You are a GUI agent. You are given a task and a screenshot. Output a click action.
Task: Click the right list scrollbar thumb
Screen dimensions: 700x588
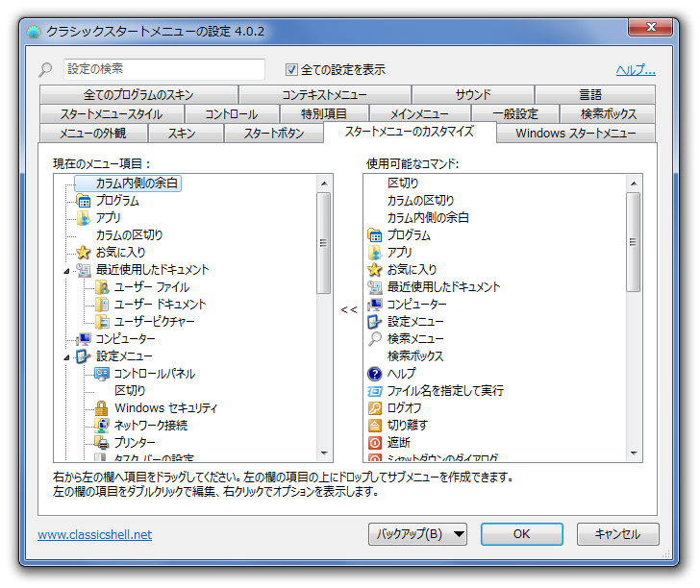[633, 242]
